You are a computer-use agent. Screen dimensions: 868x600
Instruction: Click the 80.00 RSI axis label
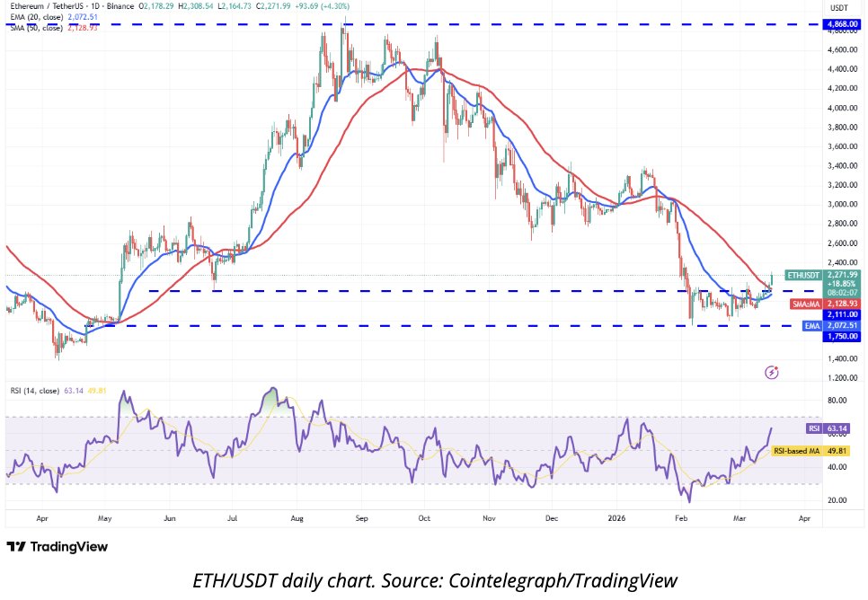pyautogui.click(x=837, y=401)
